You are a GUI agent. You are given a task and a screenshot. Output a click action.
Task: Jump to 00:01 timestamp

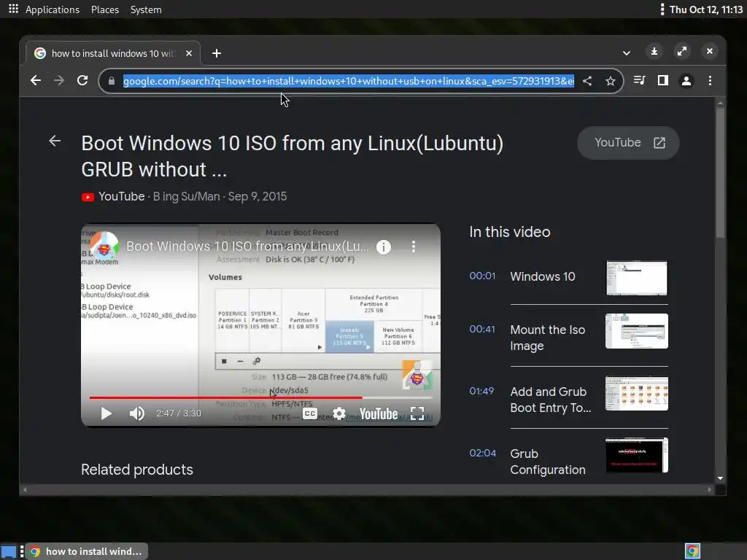click(x=482, y=276)
